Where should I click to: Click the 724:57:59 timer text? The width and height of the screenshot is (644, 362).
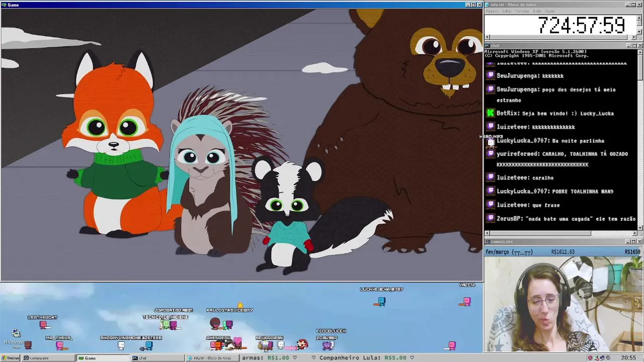(582, 25)
